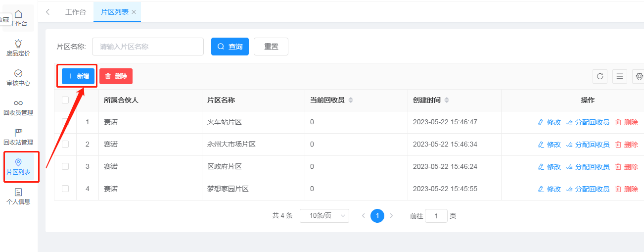This screenshot has height=252, width=644.
Task: Open 工作台 in the sidebar
Action: [18, 18]
